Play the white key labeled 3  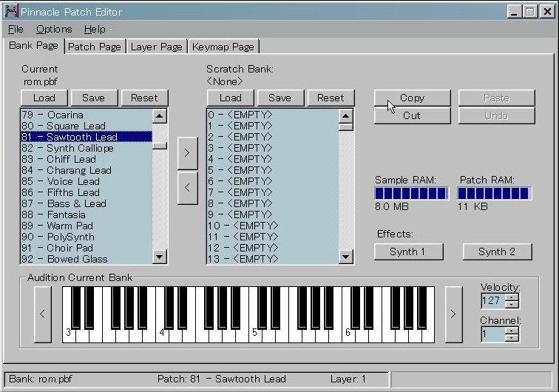point(69,333)
